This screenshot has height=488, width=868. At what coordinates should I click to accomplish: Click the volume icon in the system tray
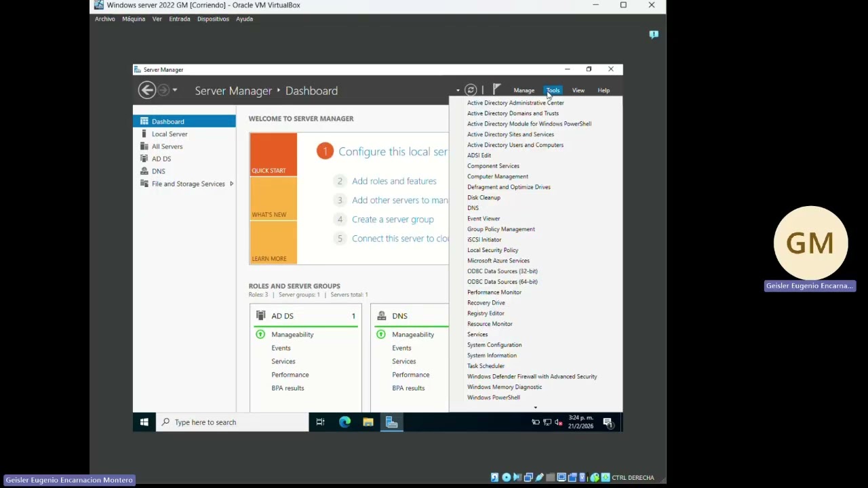point(558,422)
